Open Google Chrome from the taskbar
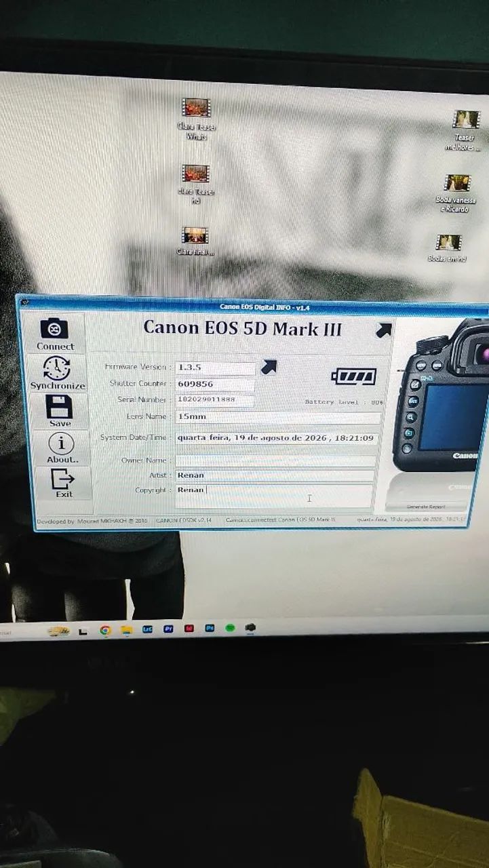489x868 pixels. [105, 631]
